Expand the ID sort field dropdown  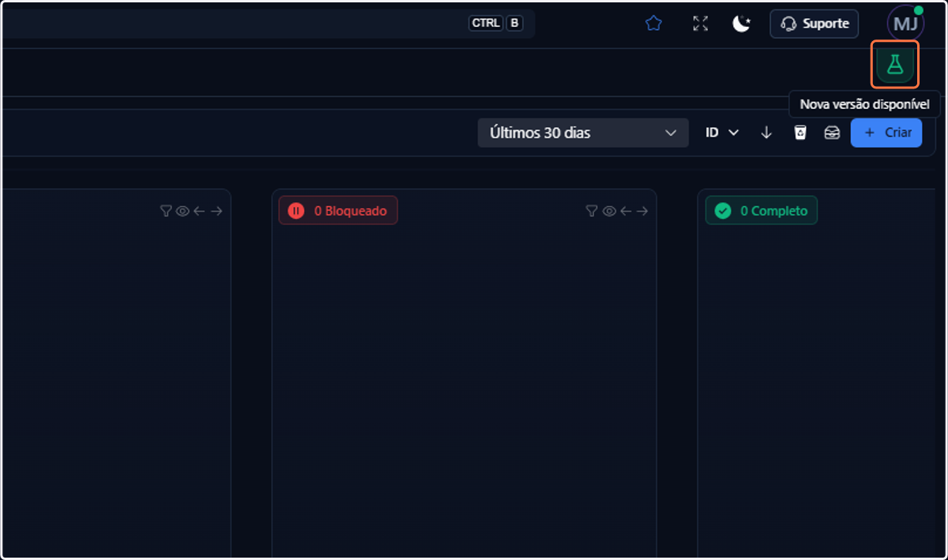[x=722, y=133]
